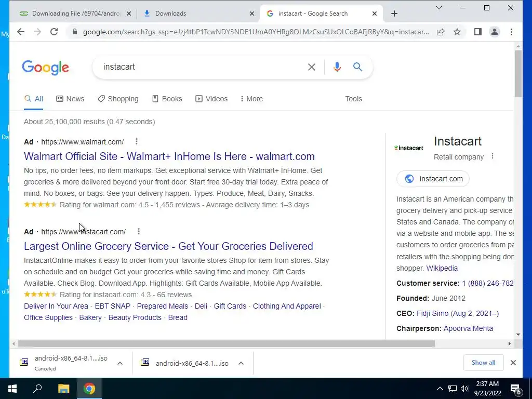Image resolution: width=532 pixels, height=399 pixels.
Task: Open a new tab with plus
Action: click(394, 14)
